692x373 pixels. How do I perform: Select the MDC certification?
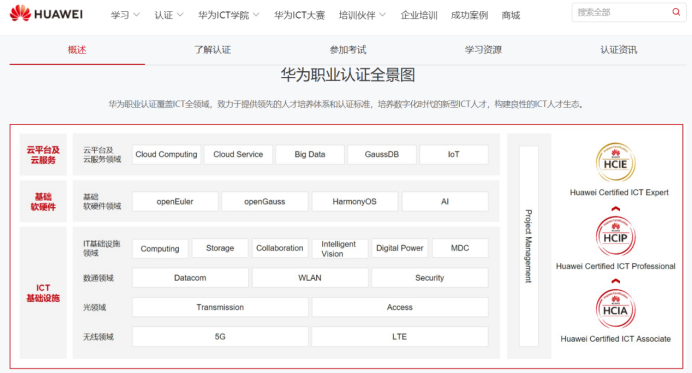(460, 249)
